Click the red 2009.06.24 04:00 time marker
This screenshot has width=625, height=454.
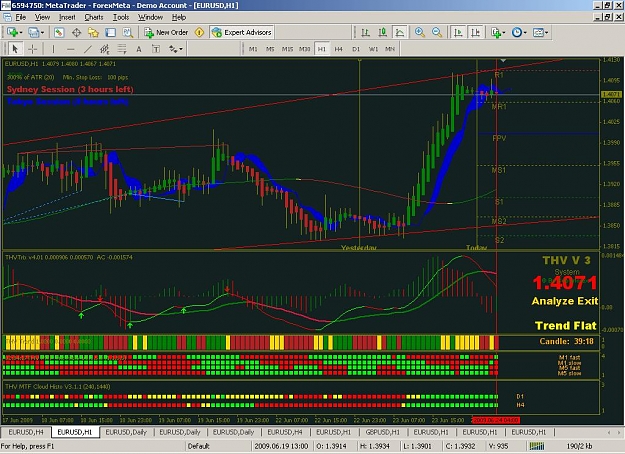(496, 420)
